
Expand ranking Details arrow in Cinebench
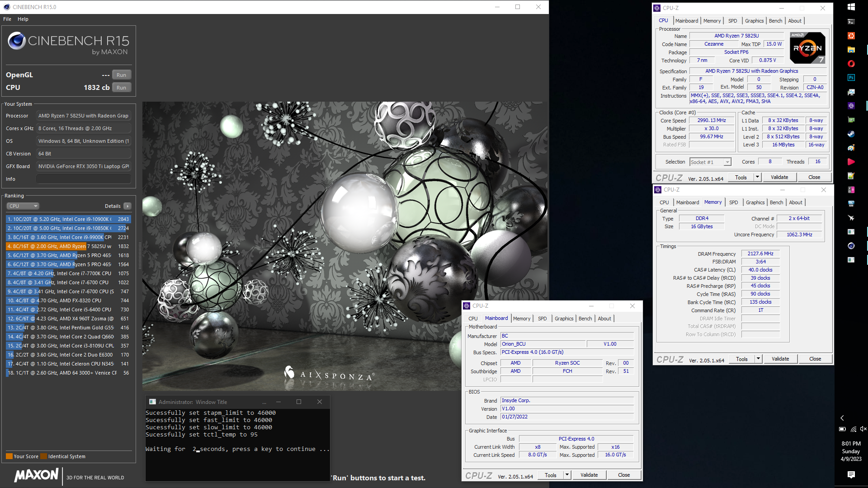point(127,206)
